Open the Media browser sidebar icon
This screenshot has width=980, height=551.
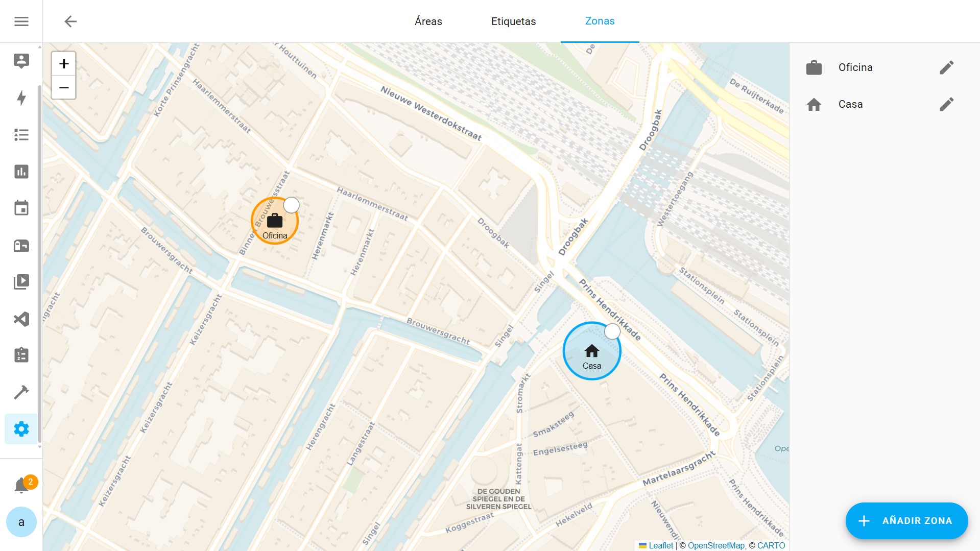tap(21, 282)
